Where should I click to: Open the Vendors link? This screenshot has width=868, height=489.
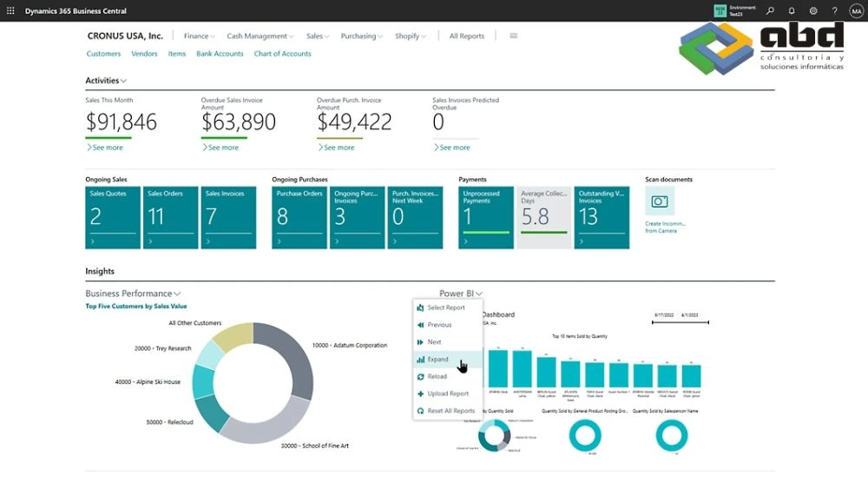click(144, 54)
